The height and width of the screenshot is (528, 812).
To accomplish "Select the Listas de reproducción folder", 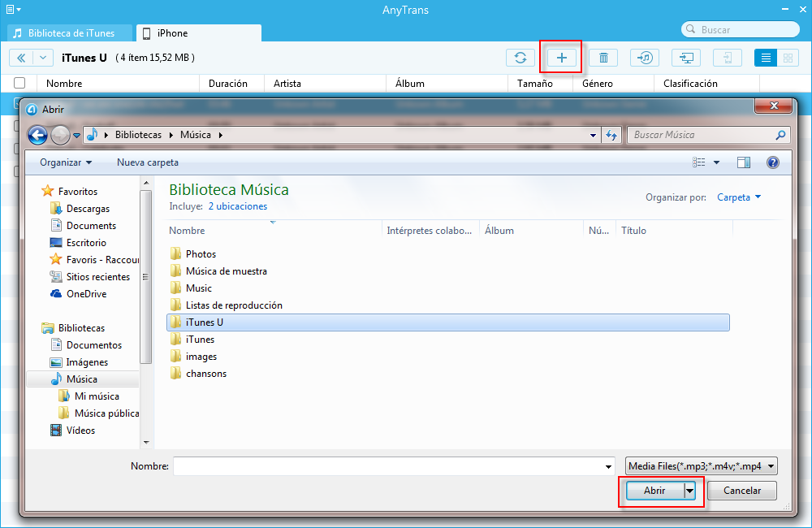I will click(x=234, y=305).
